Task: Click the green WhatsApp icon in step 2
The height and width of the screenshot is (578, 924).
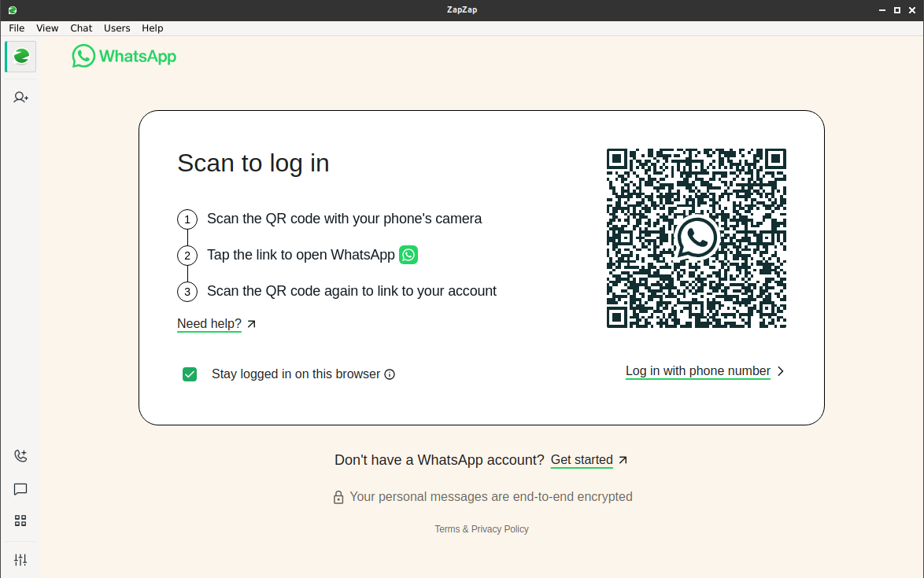Action: click(x=408, y=255)
